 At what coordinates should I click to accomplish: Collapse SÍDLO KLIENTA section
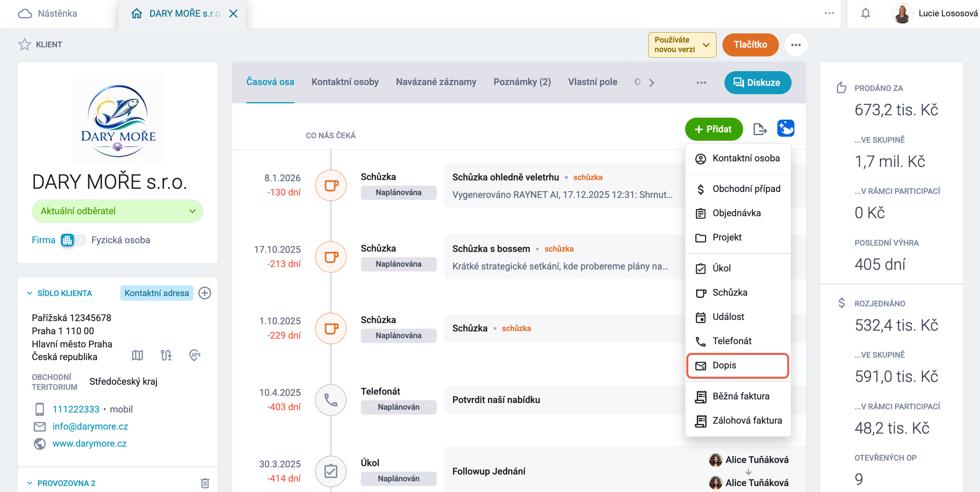pyautogui.click(x=29, y=293)
